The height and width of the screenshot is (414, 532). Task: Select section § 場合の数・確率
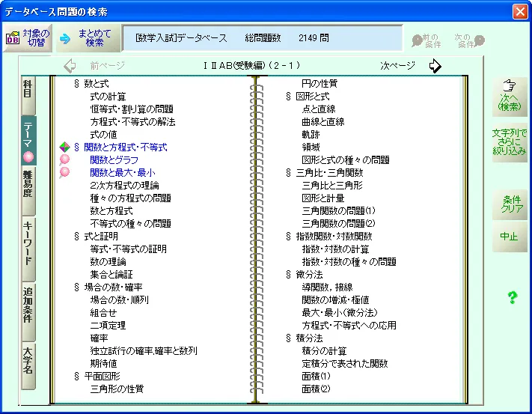108,287
